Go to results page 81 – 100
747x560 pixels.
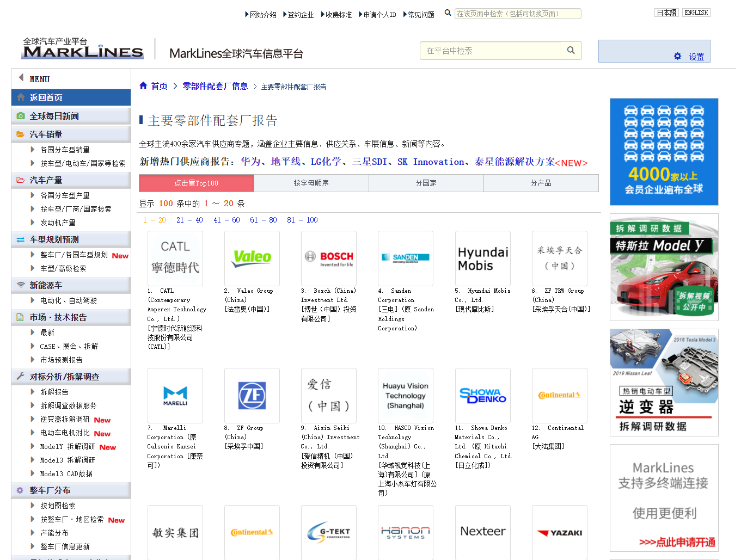[x=302, y=220]
